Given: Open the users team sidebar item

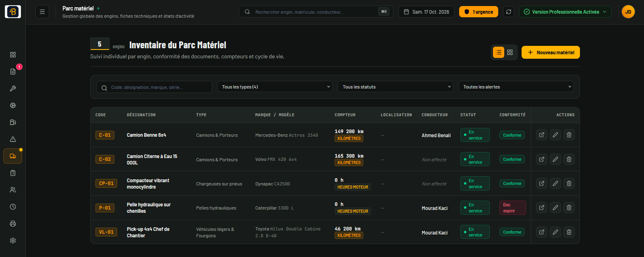Looking at the screenshot, I should (13, 190).
